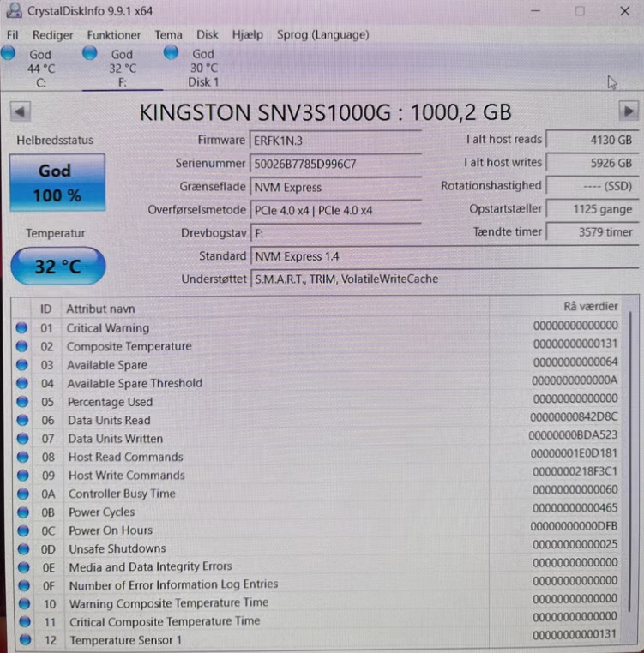Go to the previous disk with the left arrow
This screenshot has height=653, width=644.
tap(20, 111)
